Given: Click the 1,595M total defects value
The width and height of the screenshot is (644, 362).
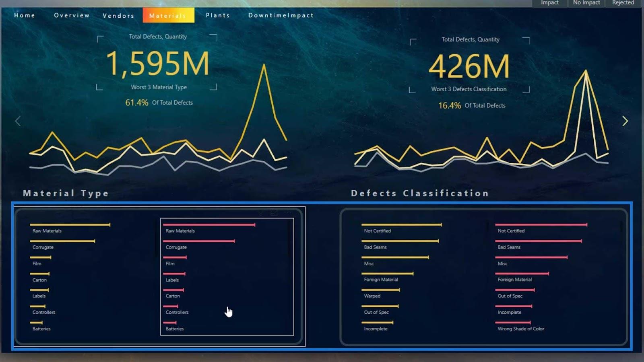Looking at the screenshot, I should (x=158, y=64).
